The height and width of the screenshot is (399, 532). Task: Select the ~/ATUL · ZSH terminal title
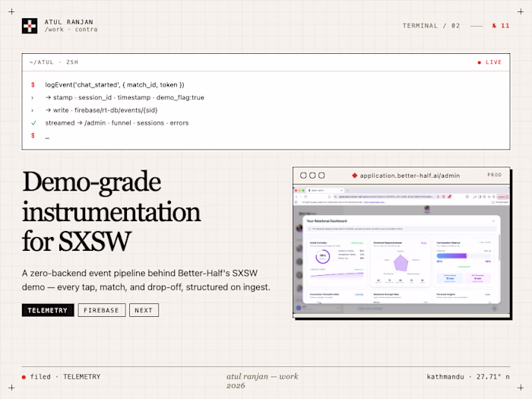(x=54, y=62)
